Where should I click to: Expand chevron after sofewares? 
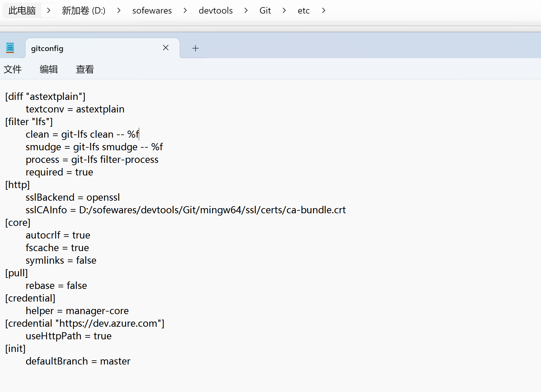[185, 10]
